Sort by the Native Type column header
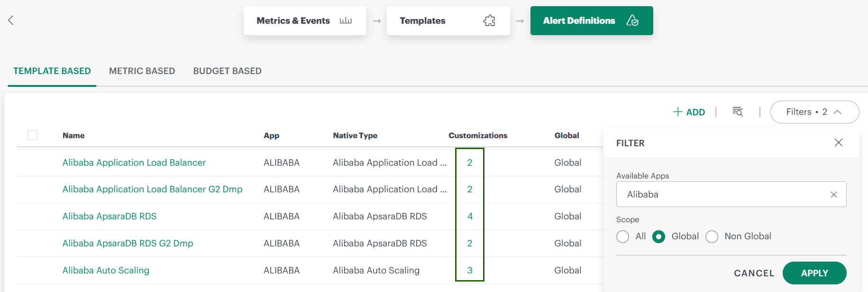Viewport: 868px width, 292px height. pyautogui.click(x=355, y=135)
